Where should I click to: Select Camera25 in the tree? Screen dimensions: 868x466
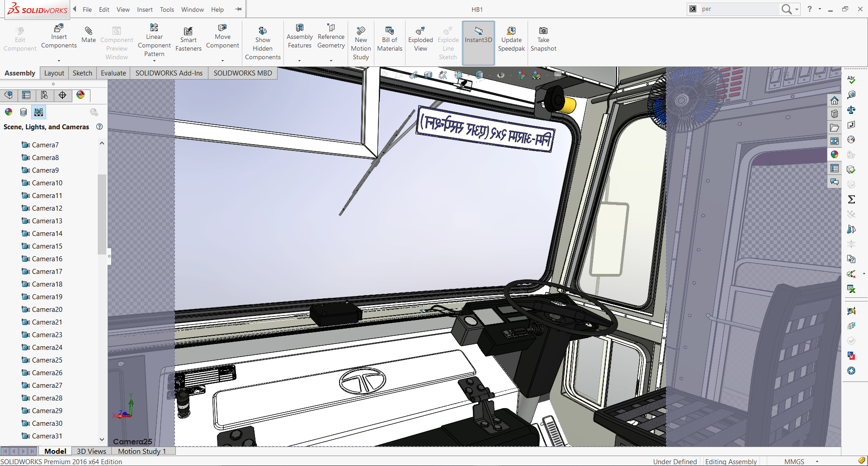pyautogui.click(x=47, y=360)
